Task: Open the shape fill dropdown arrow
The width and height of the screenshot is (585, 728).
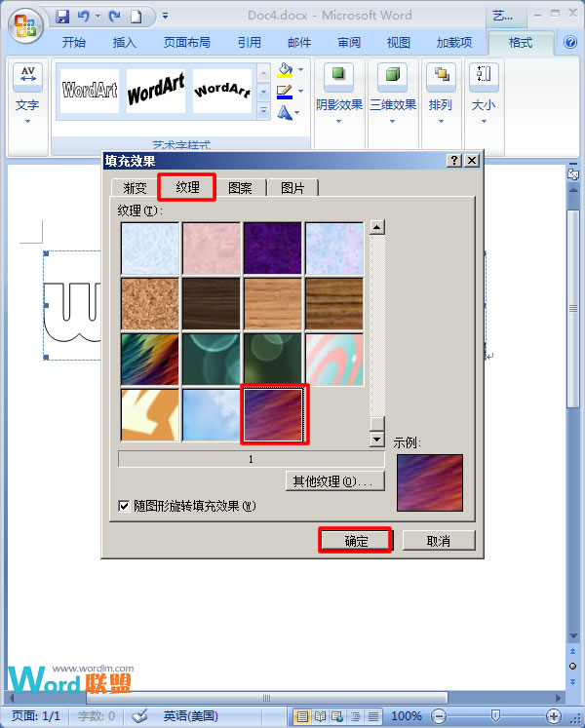Action: (x=300, y=70)
